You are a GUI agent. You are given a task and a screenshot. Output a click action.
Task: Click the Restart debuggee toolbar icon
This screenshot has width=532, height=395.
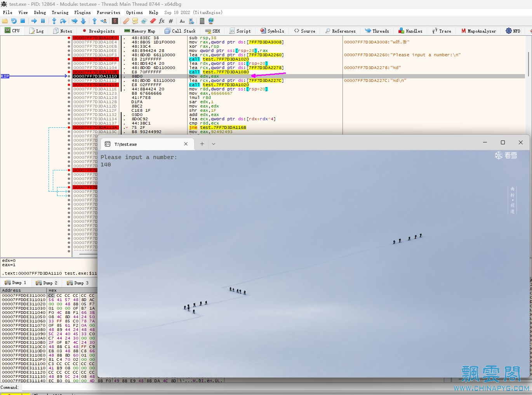click(14, 21)
